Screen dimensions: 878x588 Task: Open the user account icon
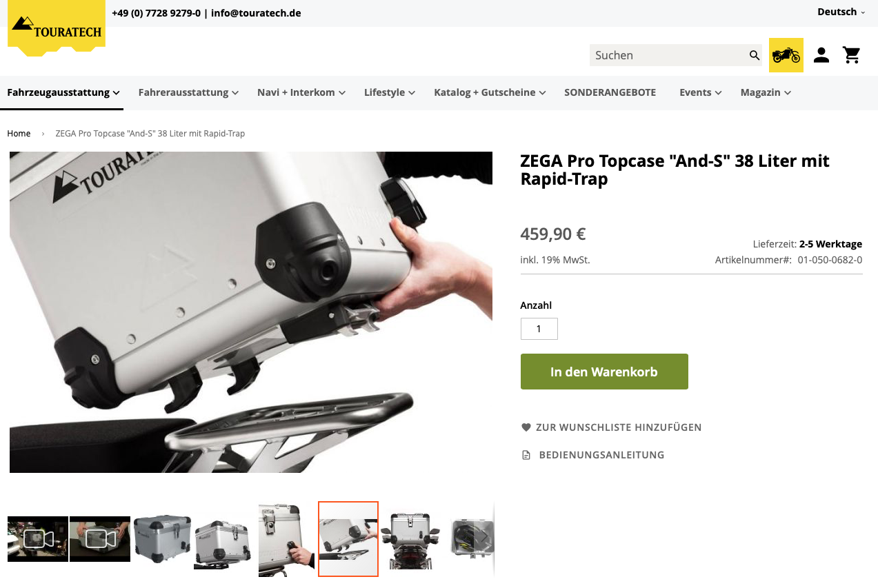(821, 55)
